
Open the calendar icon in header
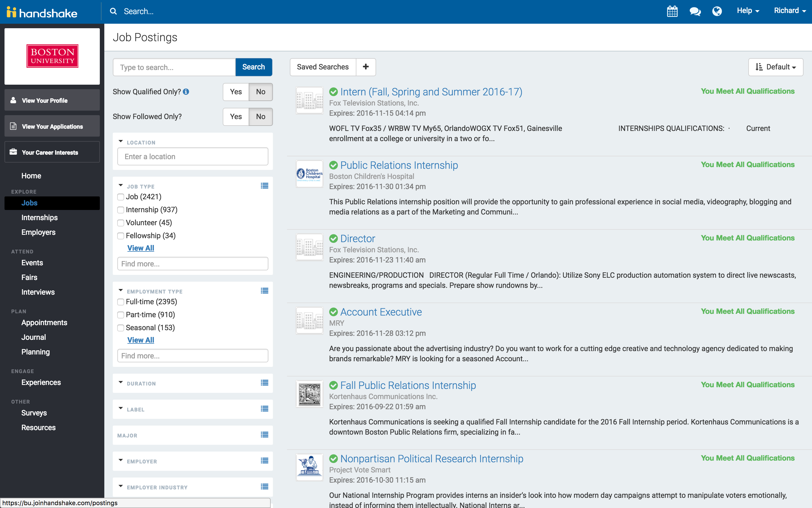[x=672, y=11]
